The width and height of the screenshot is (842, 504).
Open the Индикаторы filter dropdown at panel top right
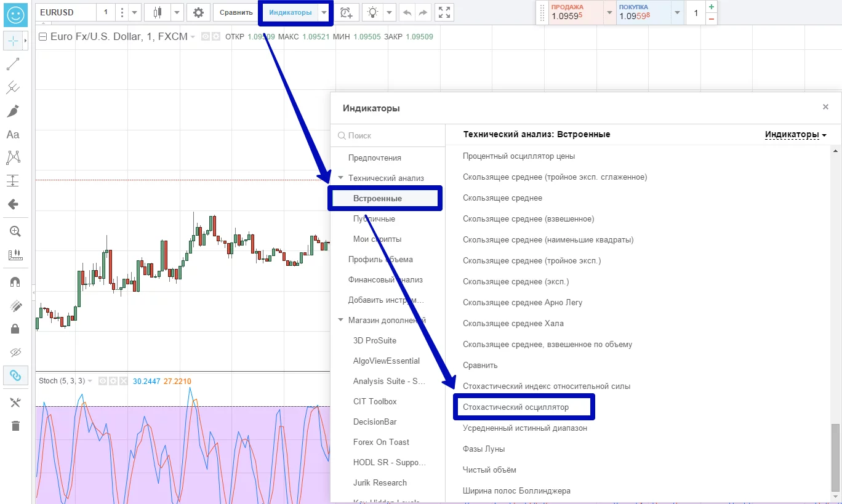click(x=795, y=134)
